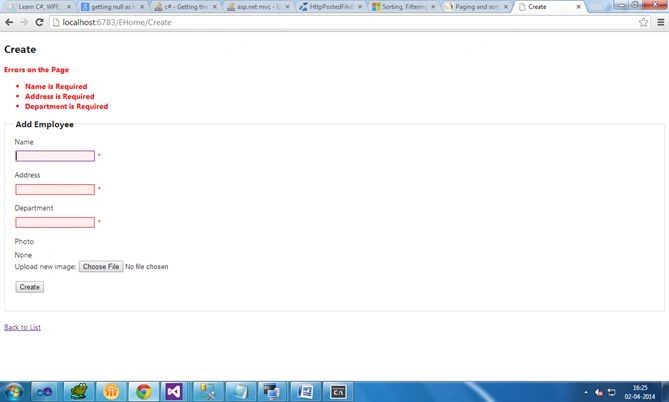Click the 'Name is Required' error message
The image size is (669, 402).
pos(56,86)
